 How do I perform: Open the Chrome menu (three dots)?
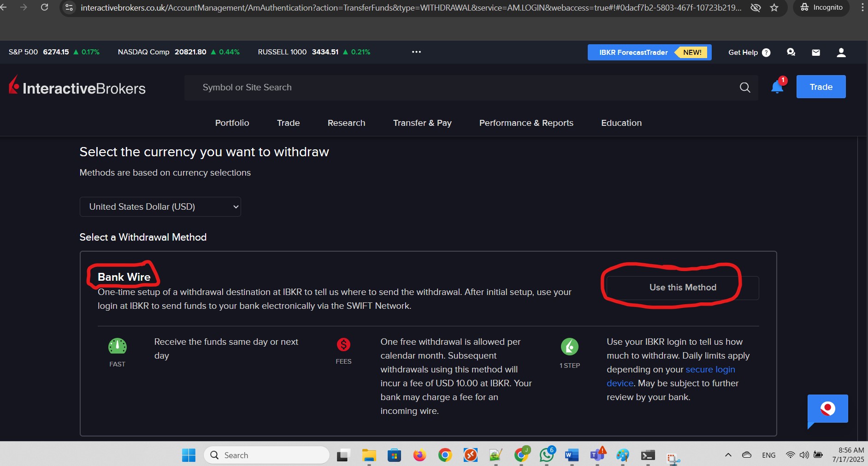[862, 7]
